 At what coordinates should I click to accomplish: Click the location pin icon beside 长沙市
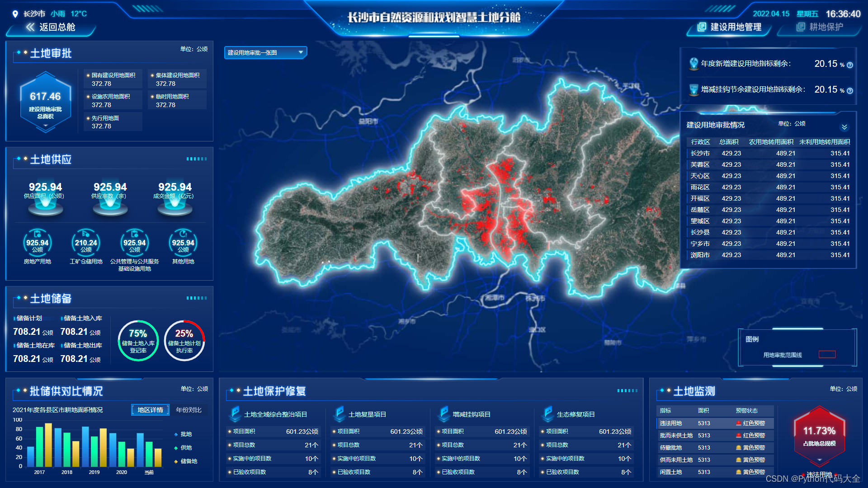[x=15, y=14]
